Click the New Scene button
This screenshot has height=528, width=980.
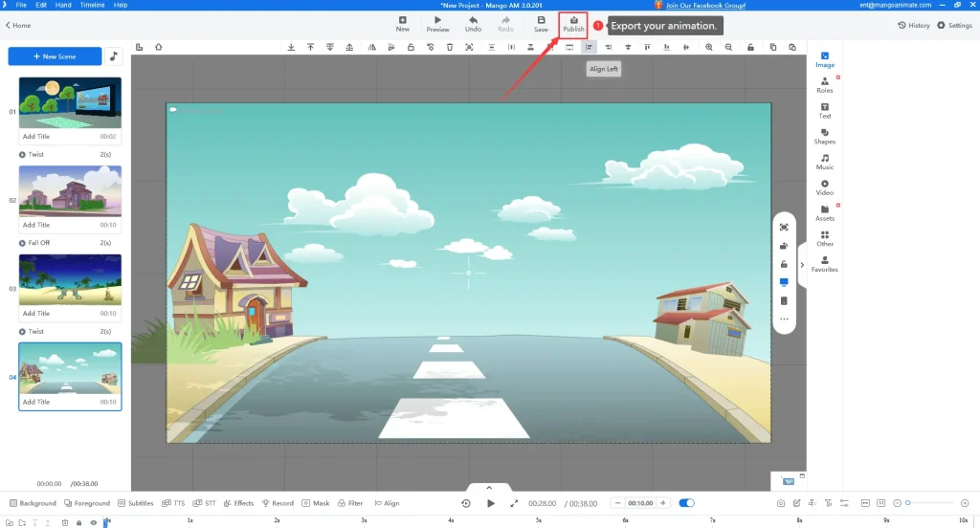[x=55, y=56]
